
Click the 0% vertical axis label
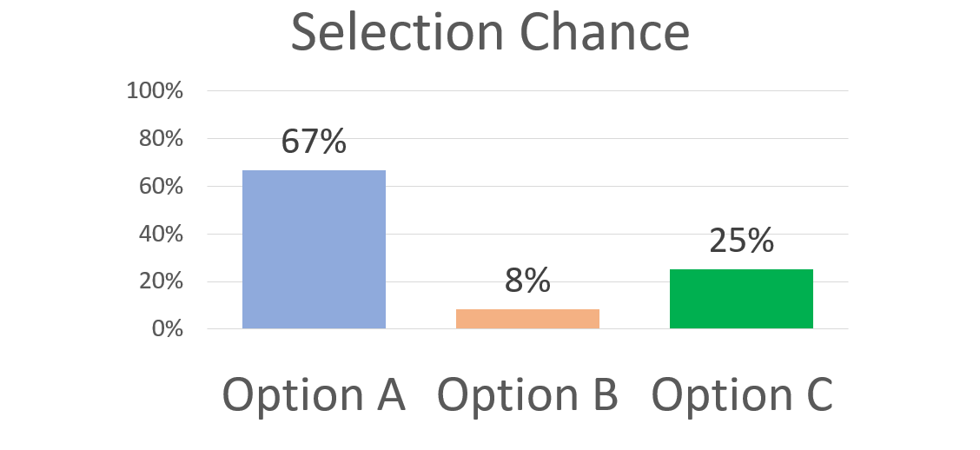165,329
